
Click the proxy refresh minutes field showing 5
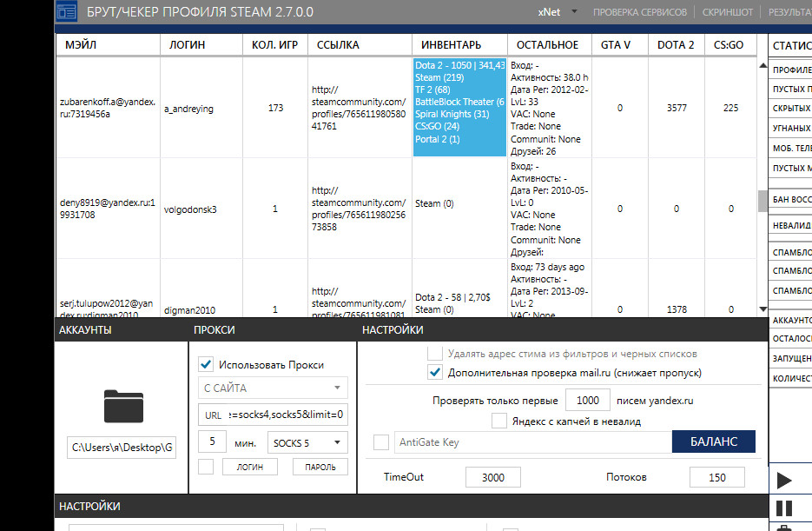[212, 441]
